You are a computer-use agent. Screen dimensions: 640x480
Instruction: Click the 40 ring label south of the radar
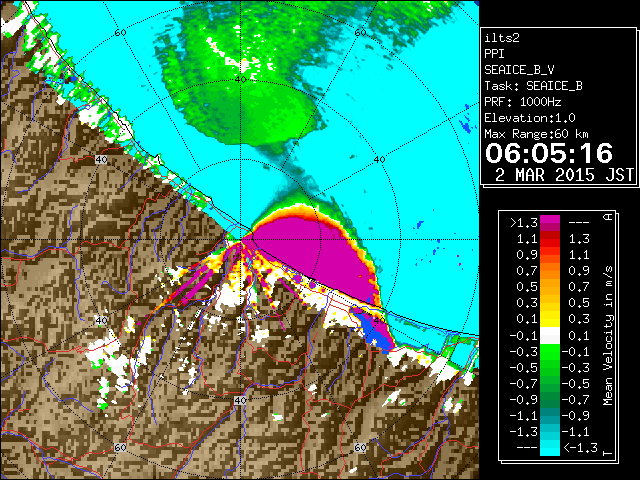click(x=240, y=400)
